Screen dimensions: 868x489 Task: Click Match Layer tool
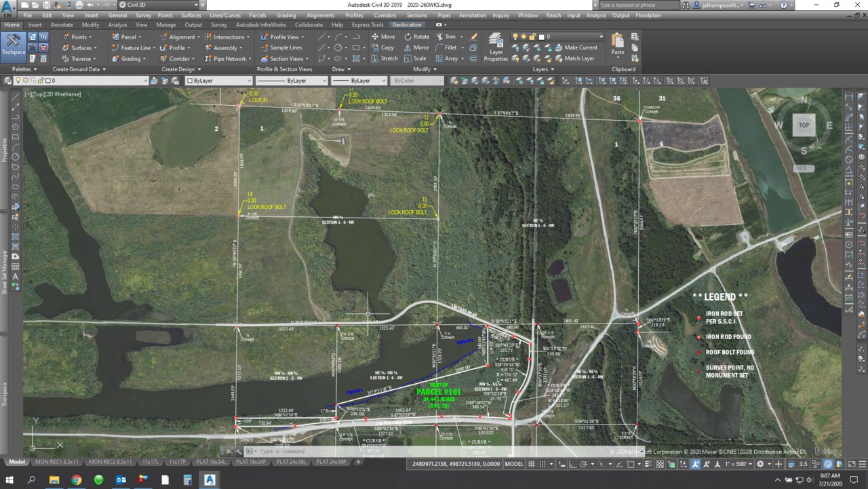(x=574, y=58)
